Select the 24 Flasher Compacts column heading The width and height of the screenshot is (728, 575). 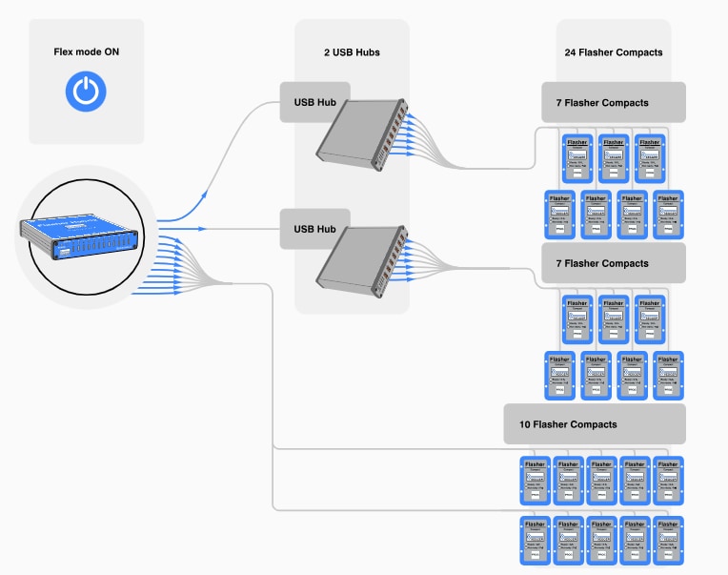coord(614,51)
